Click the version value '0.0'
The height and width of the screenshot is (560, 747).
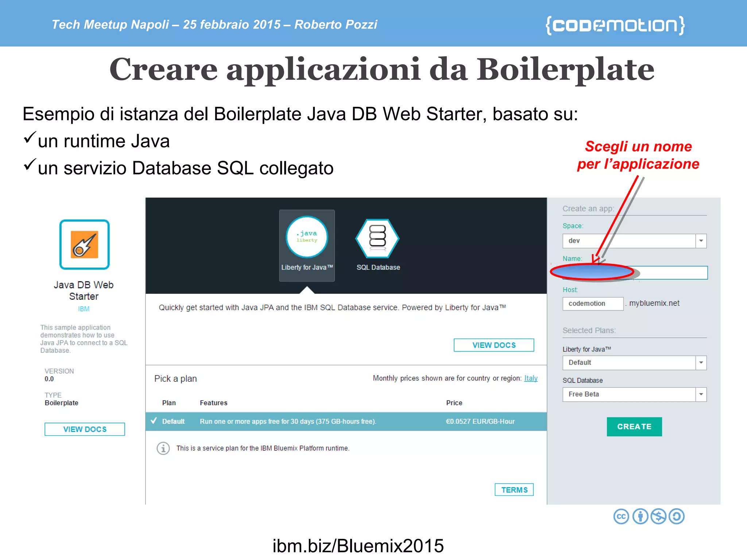pos(49,379)
